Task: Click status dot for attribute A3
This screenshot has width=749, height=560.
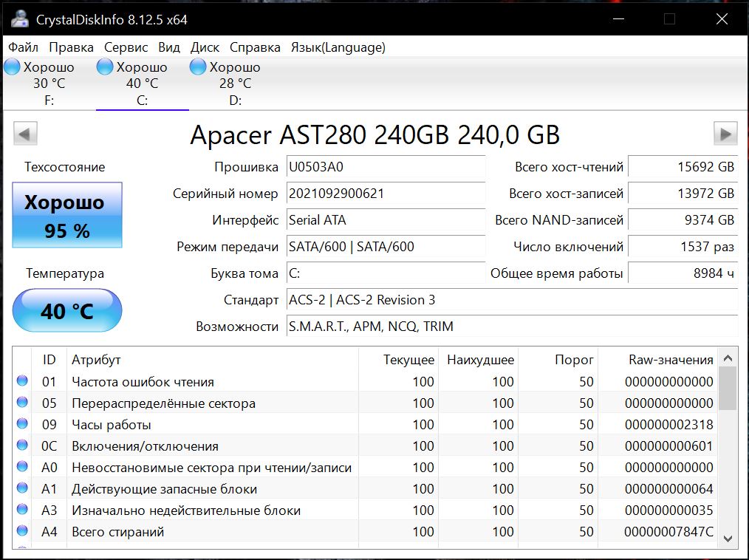Action: (22, 509)
